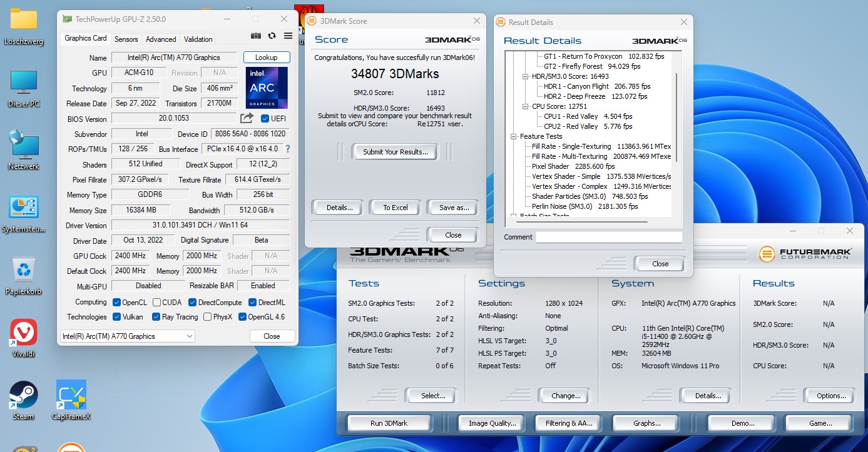Toggle the PhysX checkbox
Screen dimensions: 868x452
coord(207,317)
